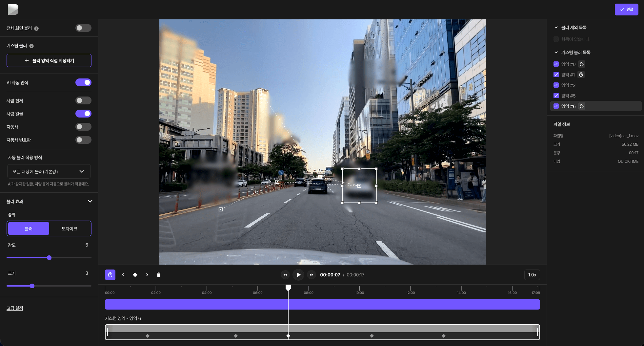This screenshot has height=346, width=644.
Task: Collapse the 블러 효과 section chevron
Action: pos(90,201)
